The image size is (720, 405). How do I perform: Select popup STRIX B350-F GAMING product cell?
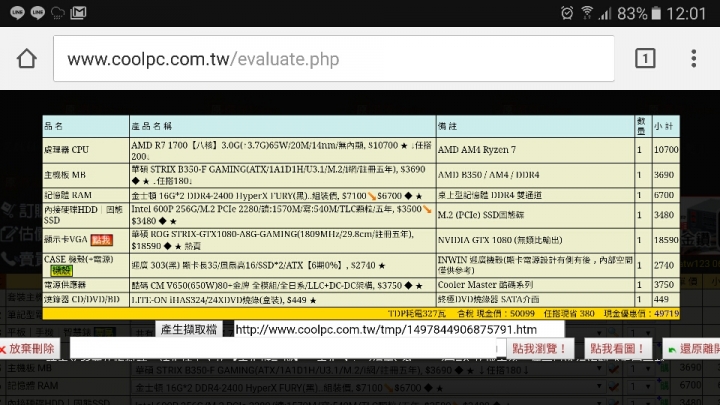click(282, 175)
